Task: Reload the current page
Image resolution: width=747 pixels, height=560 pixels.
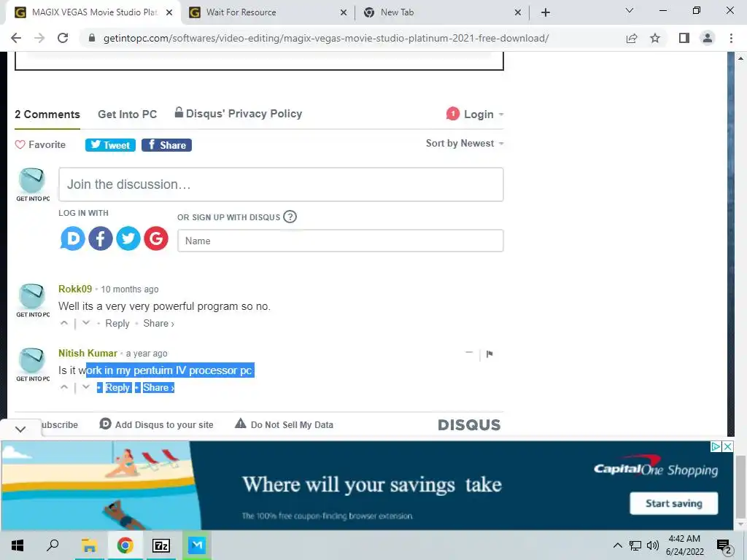Action: 63,38
